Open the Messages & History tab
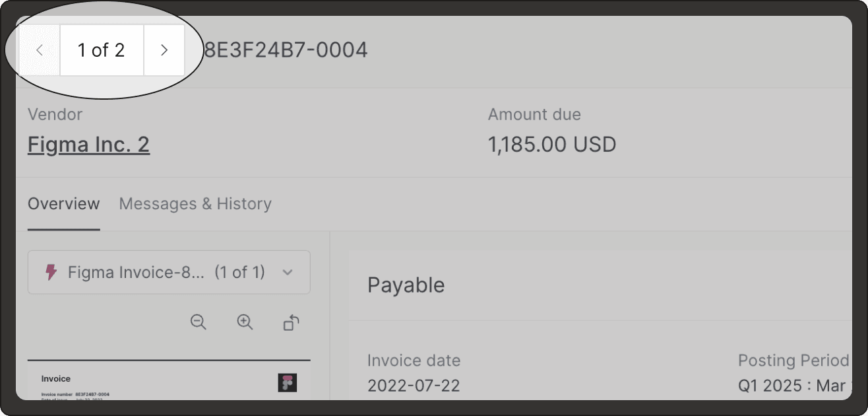868x416 pixels. coord(195,204)
